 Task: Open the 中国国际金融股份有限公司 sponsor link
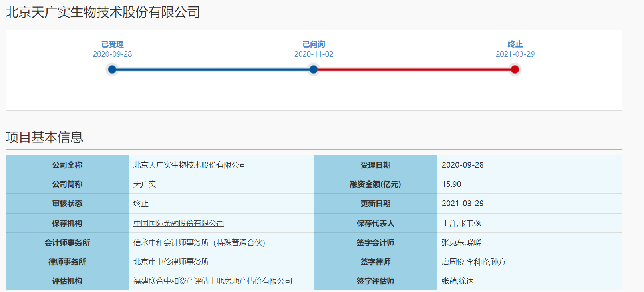(x=179, y=223)
